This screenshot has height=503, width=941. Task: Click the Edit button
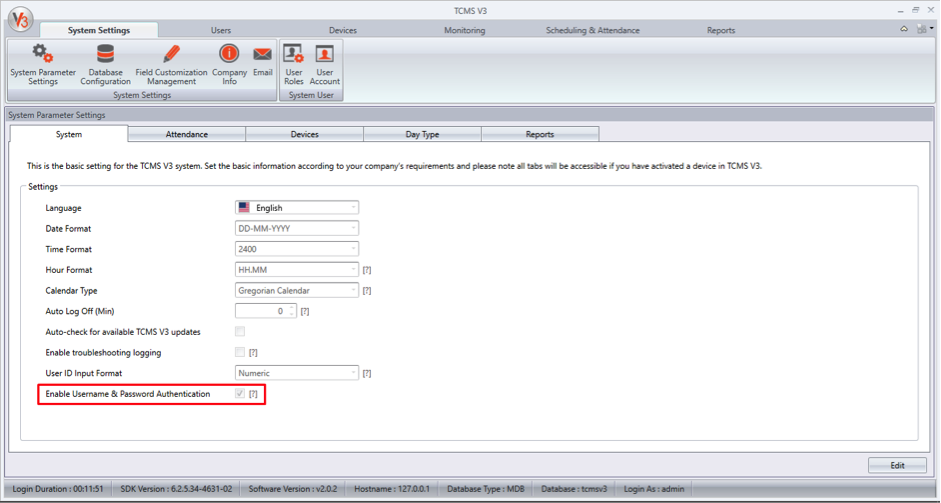click(x=897, y=465)
